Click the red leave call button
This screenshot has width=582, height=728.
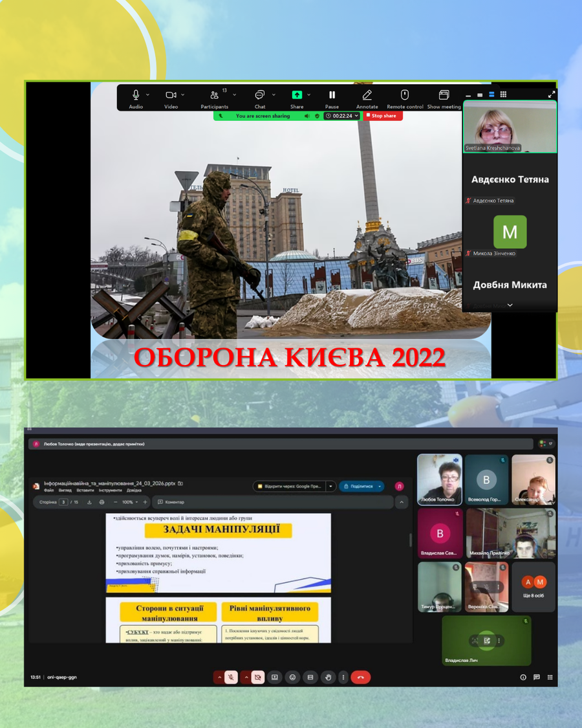pyautogui.click(x=361, y=678)
